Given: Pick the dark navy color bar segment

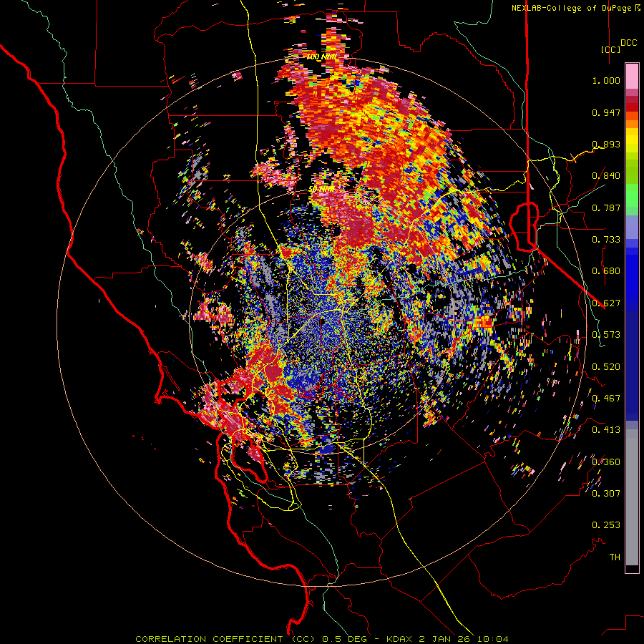Looking at the screenshot, I should tap(632, 361).
